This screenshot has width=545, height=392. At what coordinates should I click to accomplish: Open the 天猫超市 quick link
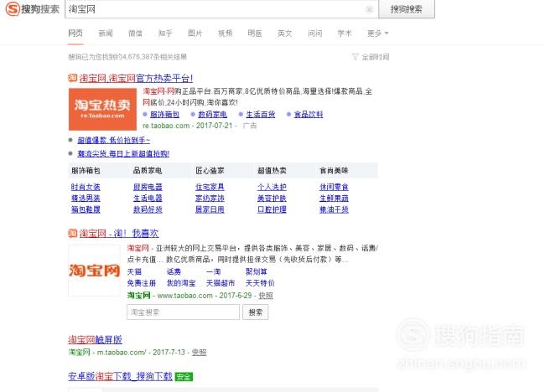[221, 283]
